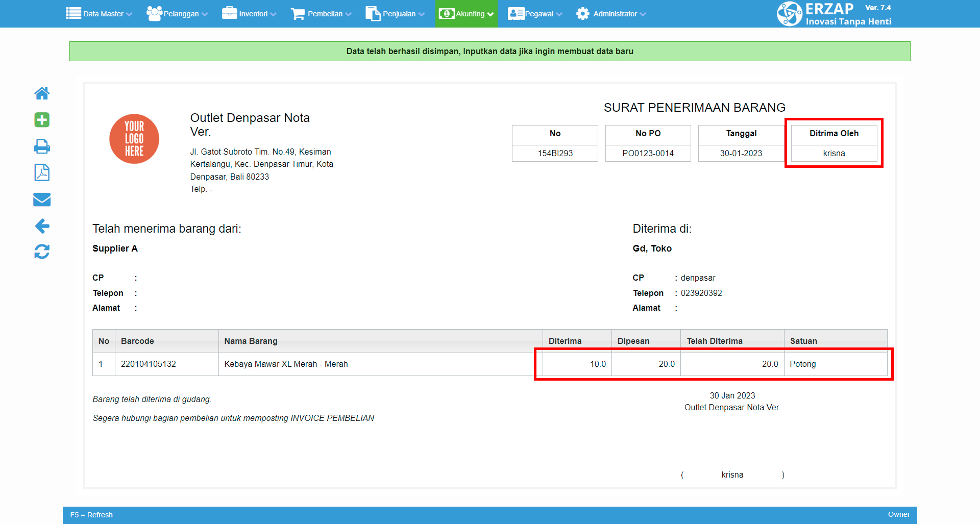Go back using left arrow icon
This screenshot has width=980, height=524.
click(x=42, y=226)
